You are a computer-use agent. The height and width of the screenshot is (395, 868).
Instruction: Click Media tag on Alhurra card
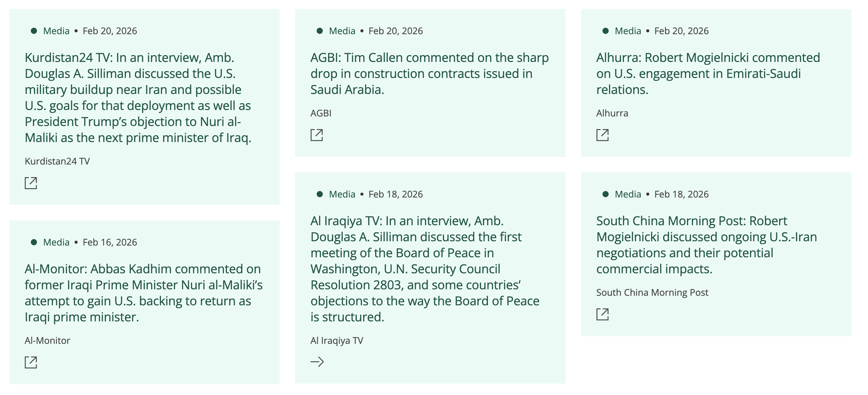coord(628,31)
